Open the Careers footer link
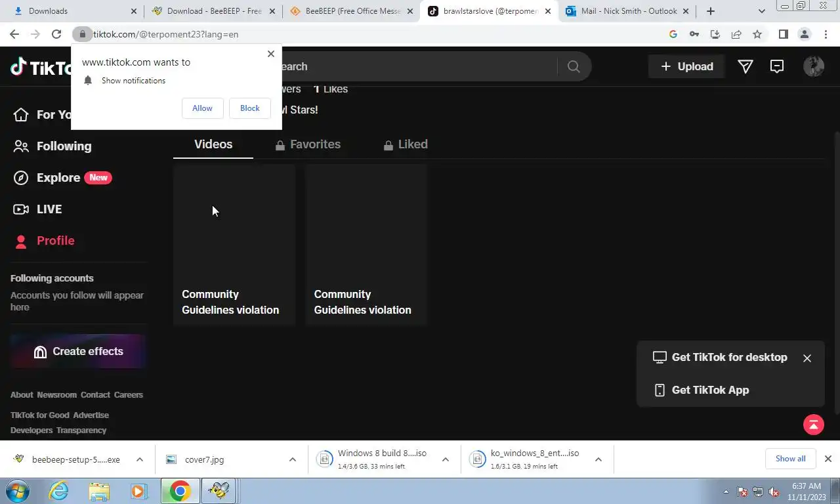840x504 pixels. tap(129, 395)
